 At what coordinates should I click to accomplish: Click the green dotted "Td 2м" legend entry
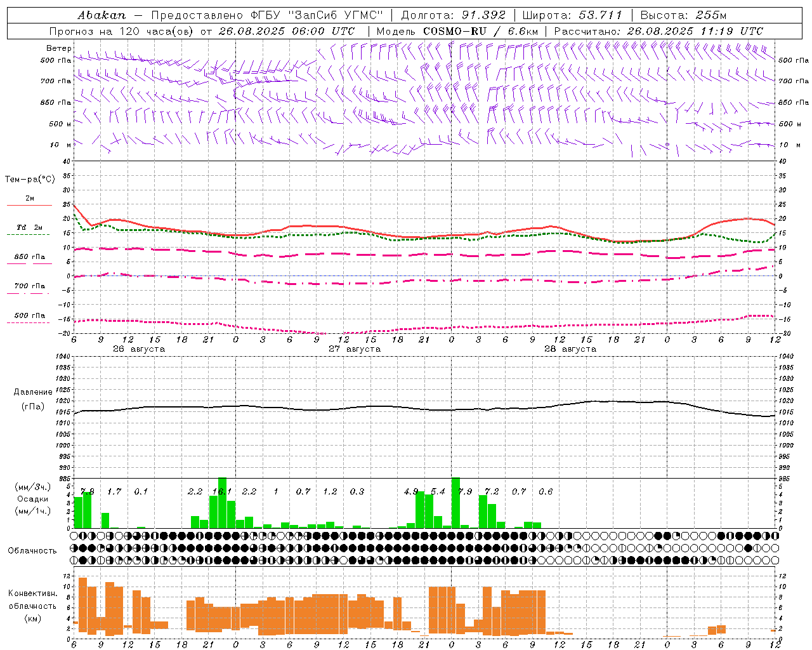[x=29, y=227]
